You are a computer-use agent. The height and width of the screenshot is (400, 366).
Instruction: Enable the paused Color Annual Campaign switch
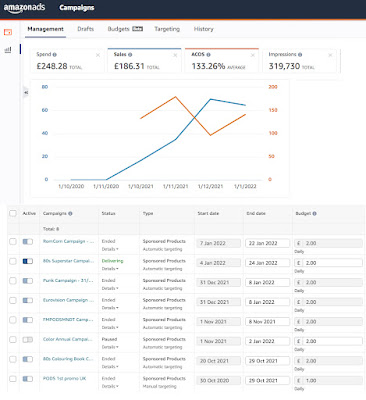[x=28, y=340]
